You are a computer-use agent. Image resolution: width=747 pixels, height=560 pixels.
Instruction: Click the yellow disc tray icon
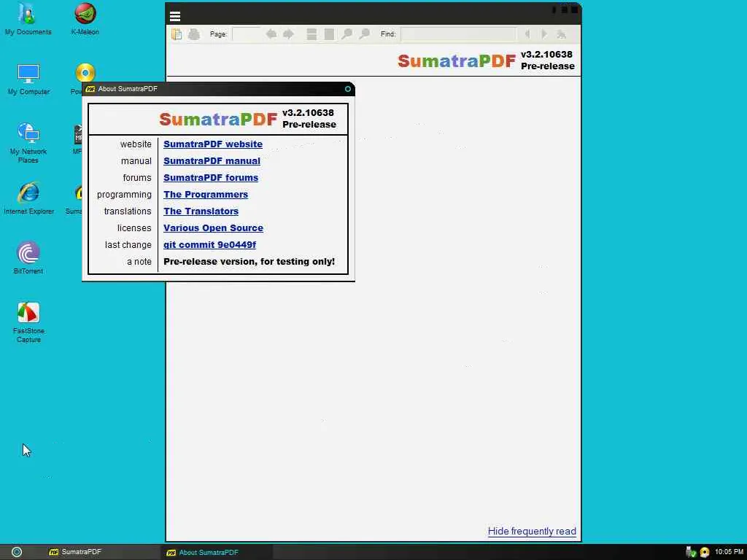[x=705, y=553]
